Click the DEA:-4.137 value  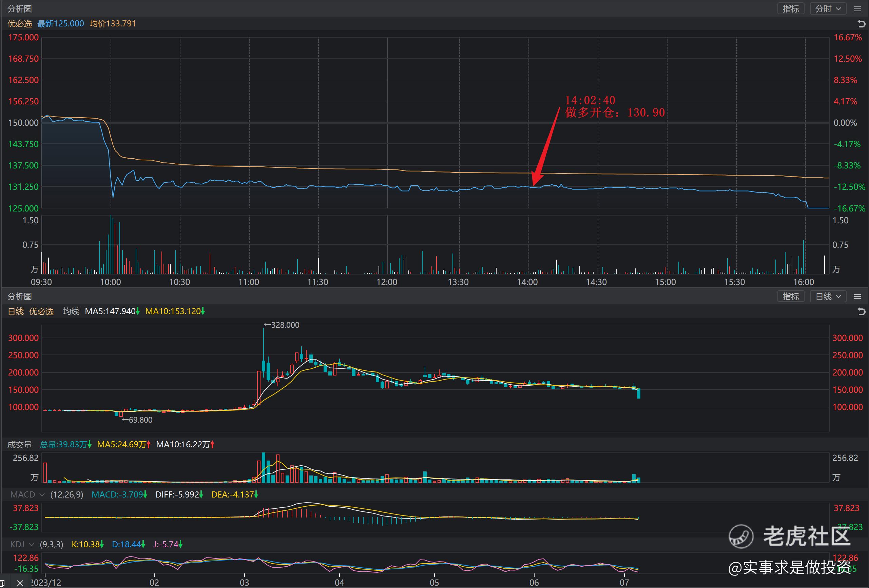tap(234, 494)
